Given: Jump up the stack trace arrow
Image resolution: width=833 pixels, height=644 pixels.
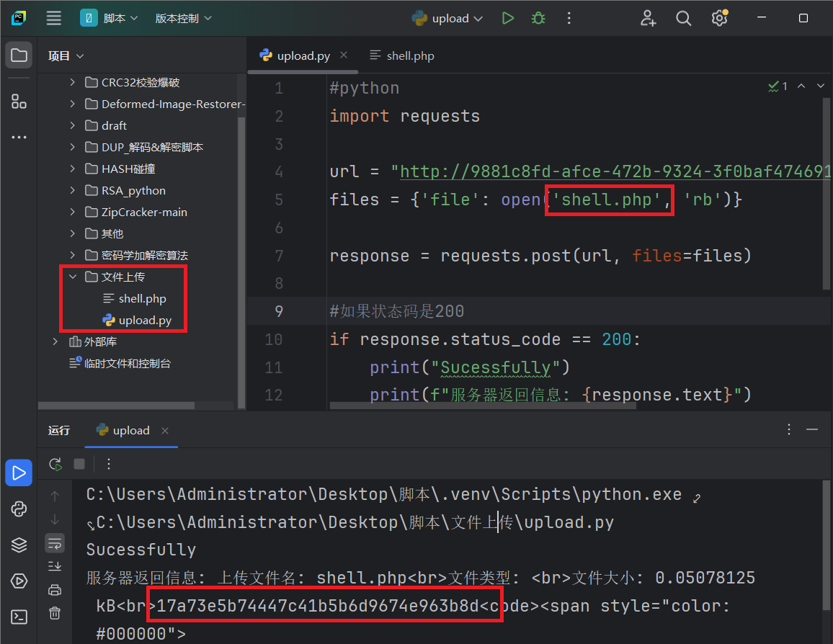Looking at the screenshot, I should 55,496.
